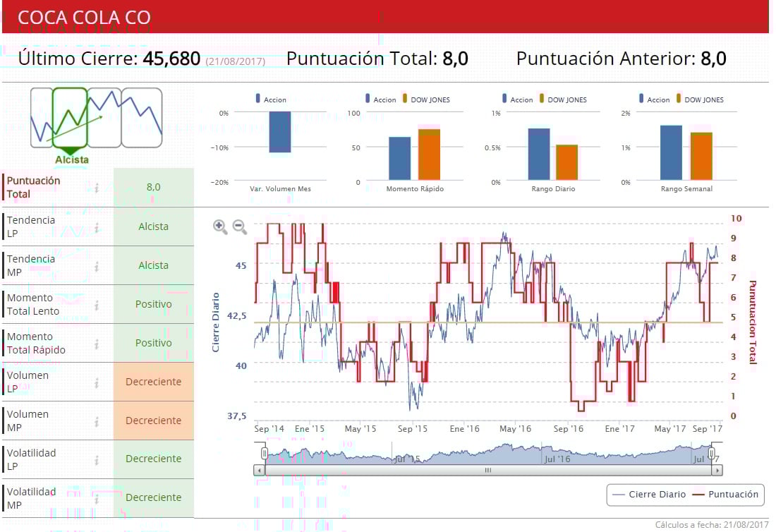Open info icon for Puntuación Total row

pos(97,188)
